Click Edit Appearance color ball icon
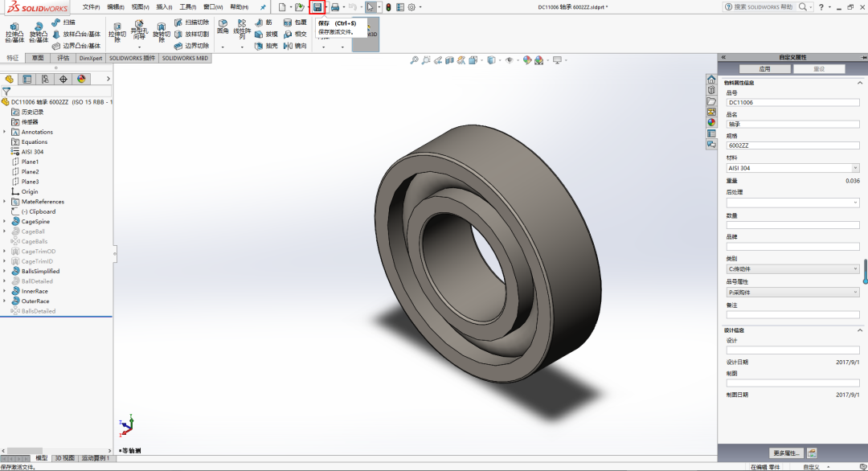The height and width of the screenshot is (471, 868). [527, 60]
